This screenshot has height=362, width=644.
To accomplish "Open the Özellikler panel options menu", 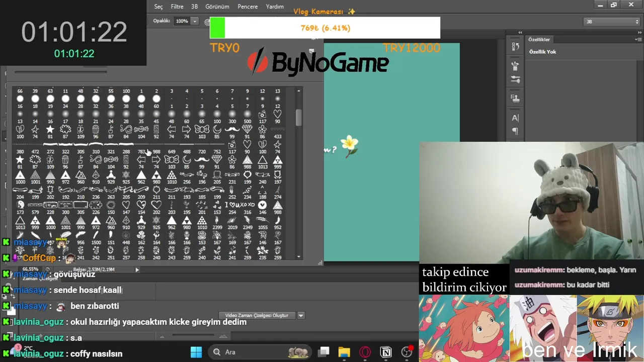I will (x=639, y=39).
